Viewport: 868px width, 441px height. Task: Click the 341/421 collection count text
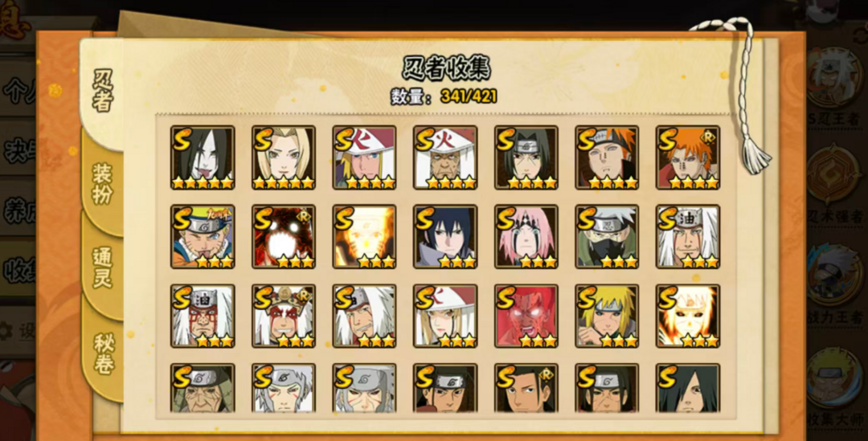click(x=469, y=96)
